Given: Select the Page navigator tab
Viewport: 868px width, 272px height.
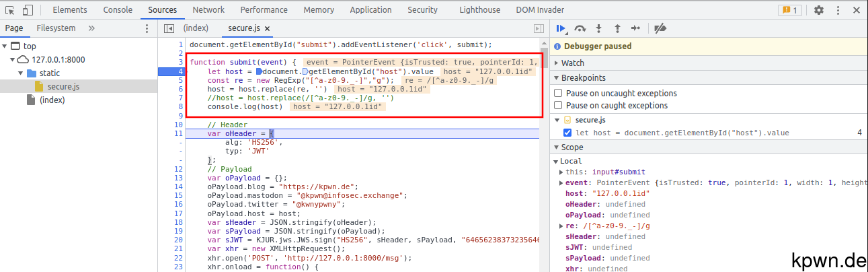Looking at the screenshot, I should tap(13, 28).
